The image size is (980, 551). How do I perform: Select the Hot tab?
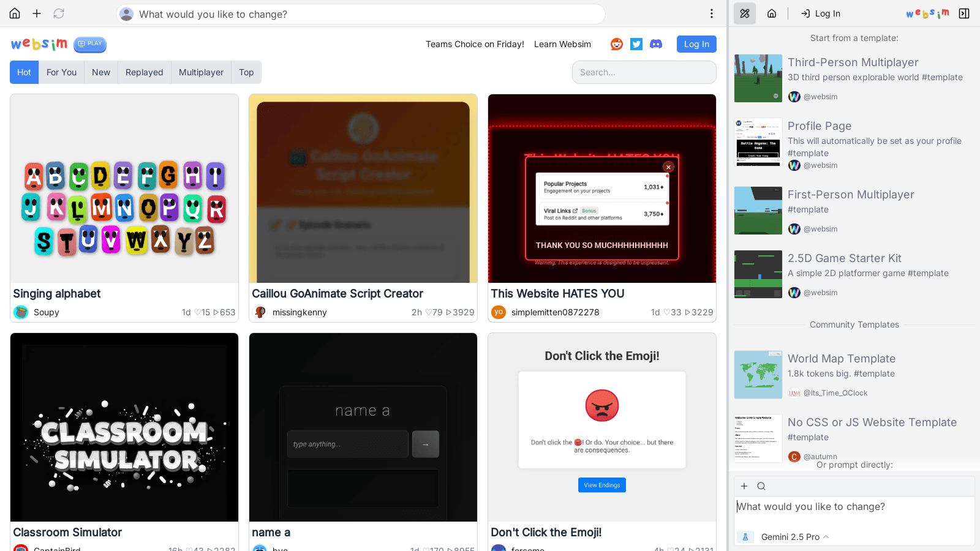click(x=24, y=72)
